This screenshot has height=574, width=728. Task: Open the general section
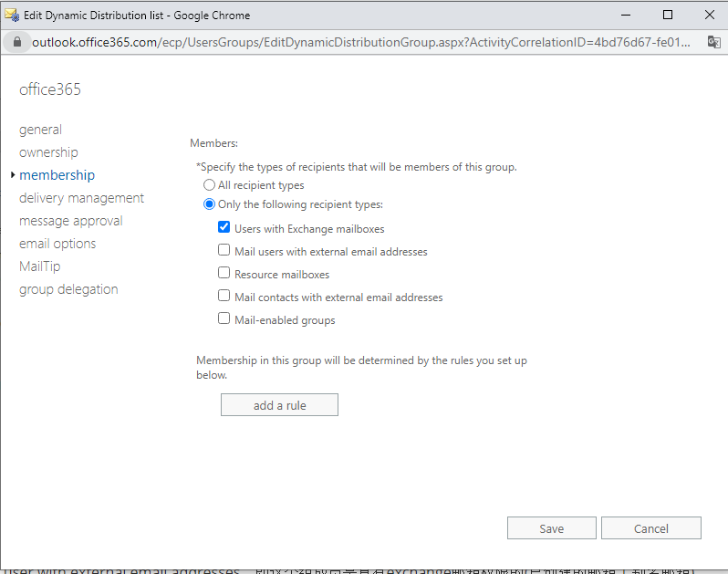[x=41, y=130]
